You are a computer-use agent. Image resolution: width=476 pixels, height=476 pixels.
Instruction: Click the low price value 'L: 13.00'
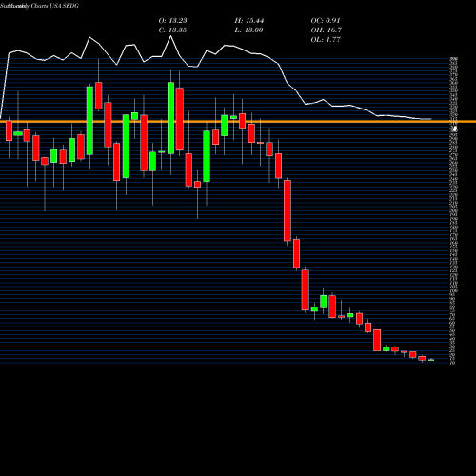tap(248, 30)
